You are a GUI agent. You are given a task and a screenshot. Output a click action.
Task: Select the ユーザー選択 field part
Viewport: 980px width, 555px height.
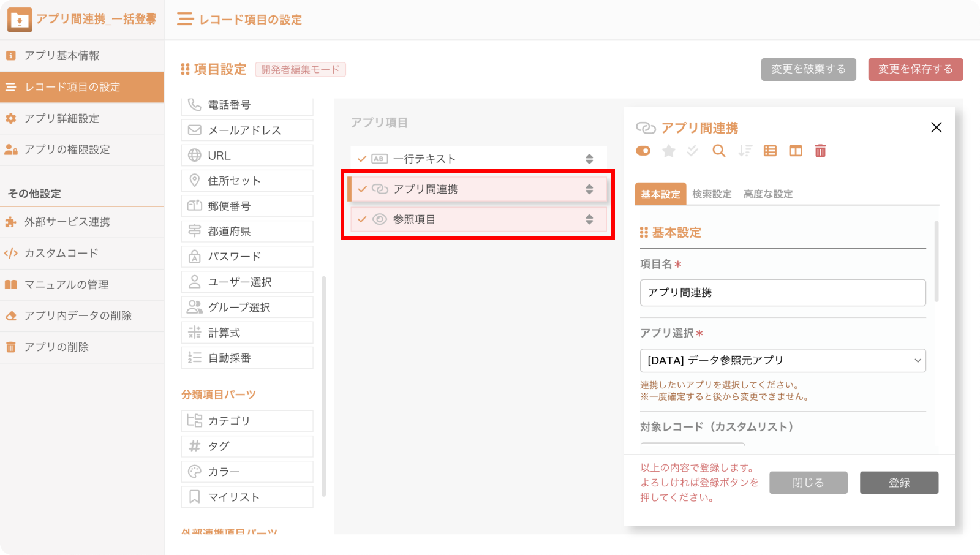point(247,282)
